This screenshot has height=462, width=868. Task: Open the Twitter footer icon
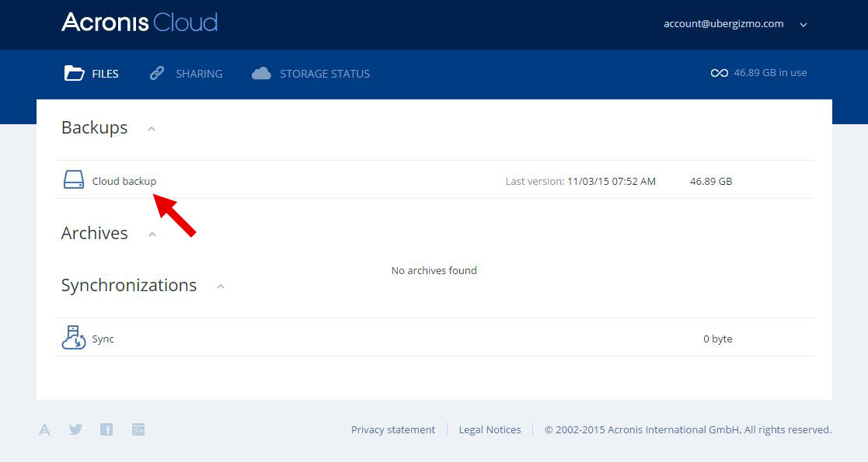point(76,429)
